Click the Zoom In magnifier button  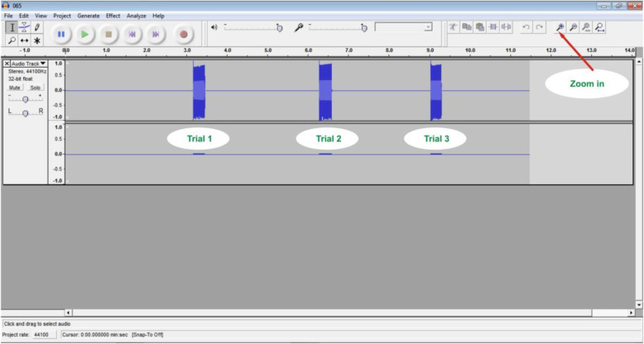(x=560, y=27)
